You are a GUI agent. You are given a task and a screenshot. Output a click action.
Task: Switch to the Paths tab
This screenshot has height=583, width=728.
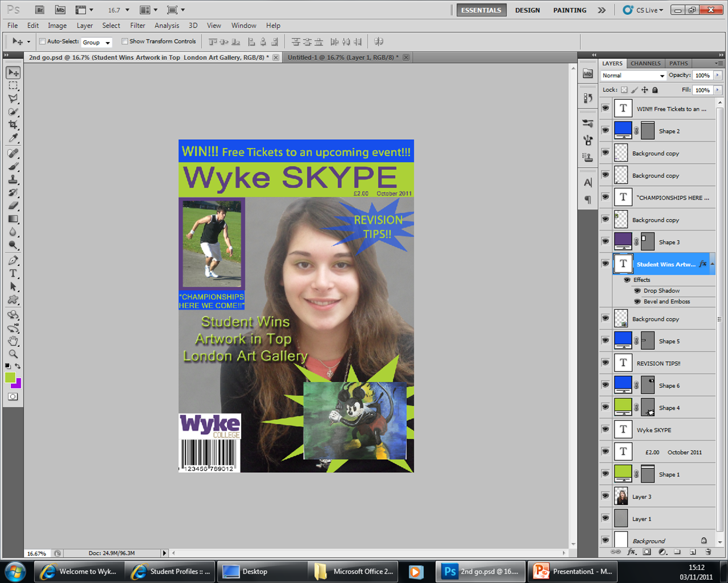678,63
